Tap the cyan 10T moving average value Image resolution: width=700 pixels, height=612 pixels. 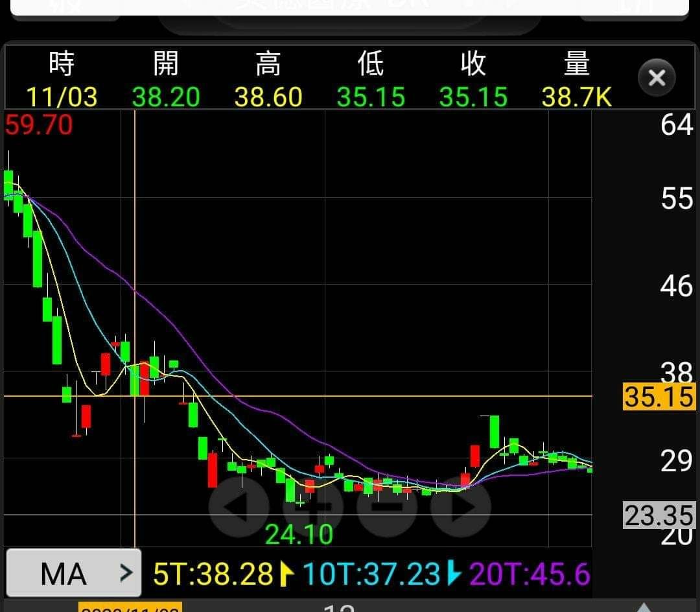371,574
